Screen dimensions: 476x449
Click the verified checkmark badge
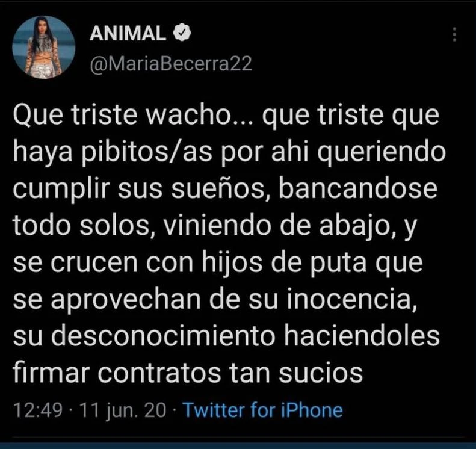tap(182, 33)
